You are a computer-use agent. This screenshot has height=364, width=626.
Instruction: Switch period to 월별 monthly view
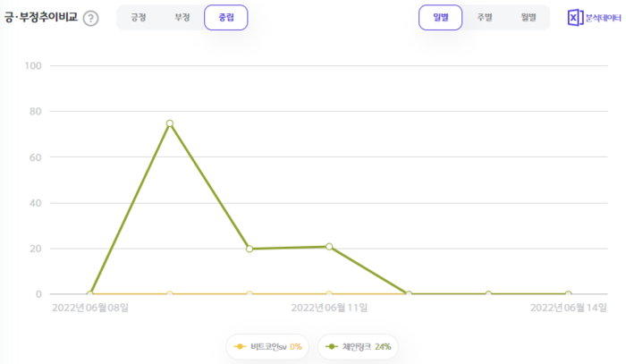click(x=528, y=18)
